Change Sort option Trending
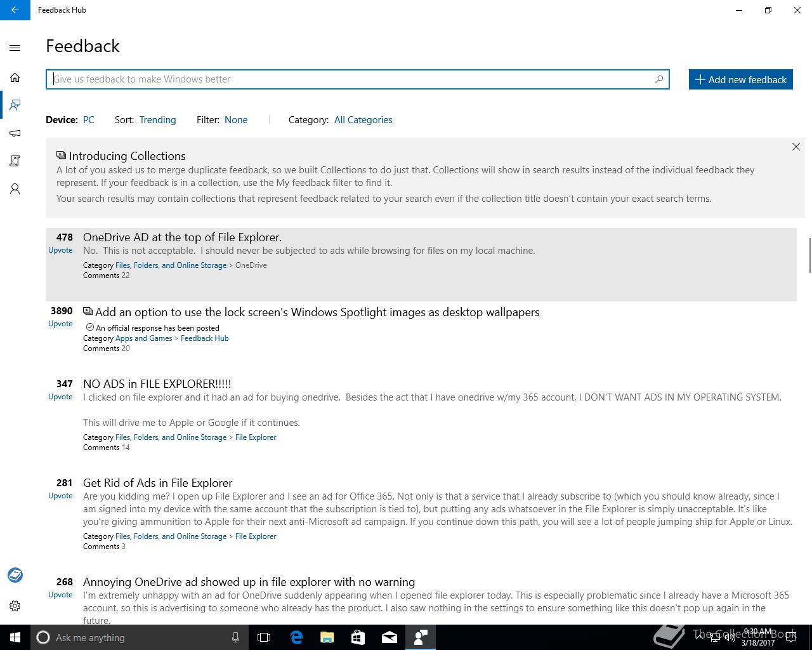 pyautogui.click(x=157, y=120)
